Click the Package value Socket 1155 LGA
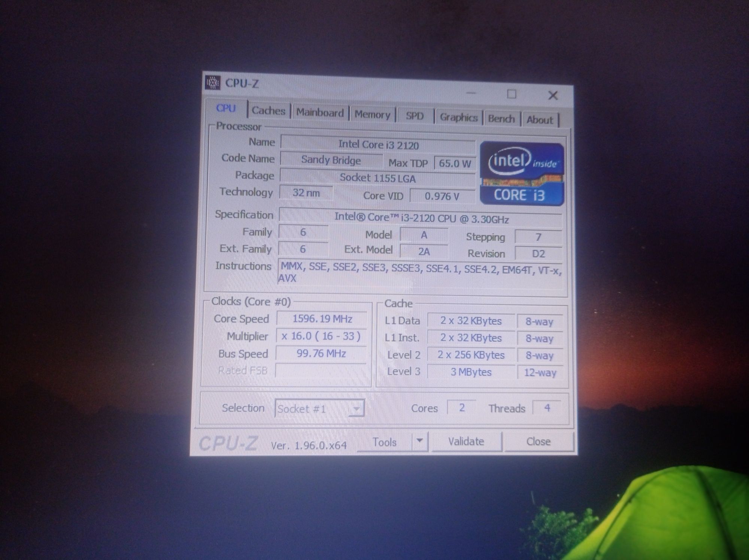Viewport: 749px width, 560px height. (x=378, y=178)
